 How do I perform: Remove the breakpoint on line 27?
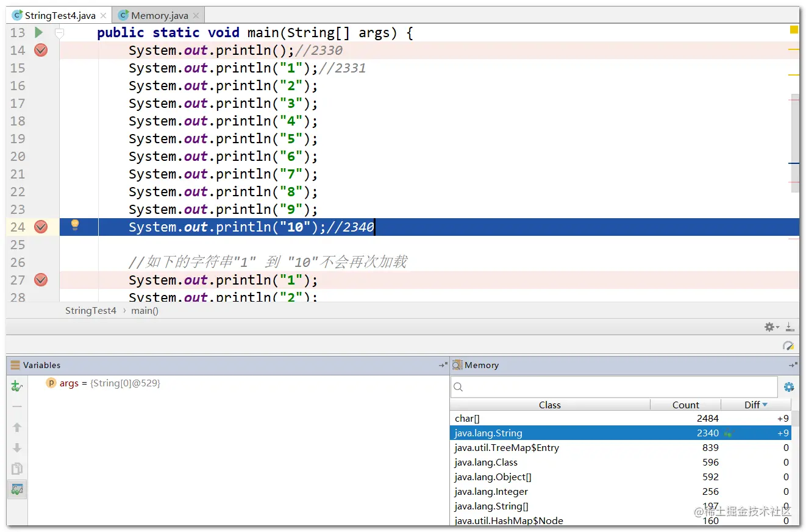click(x=41, y=280)
